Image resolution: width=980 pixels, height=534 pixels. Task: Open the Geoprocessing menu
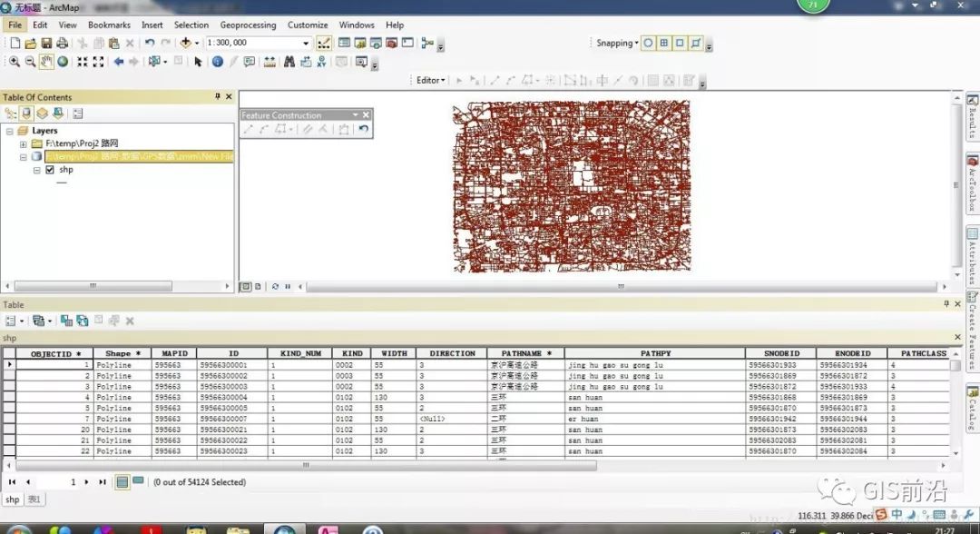click(x=248, y=25)
